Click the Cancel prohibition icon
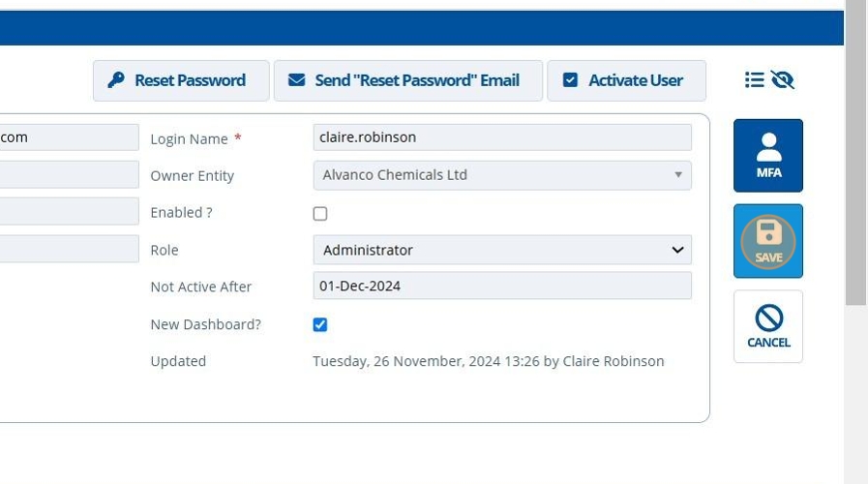Viewport: 868px width, 484px height. (768, 318)
